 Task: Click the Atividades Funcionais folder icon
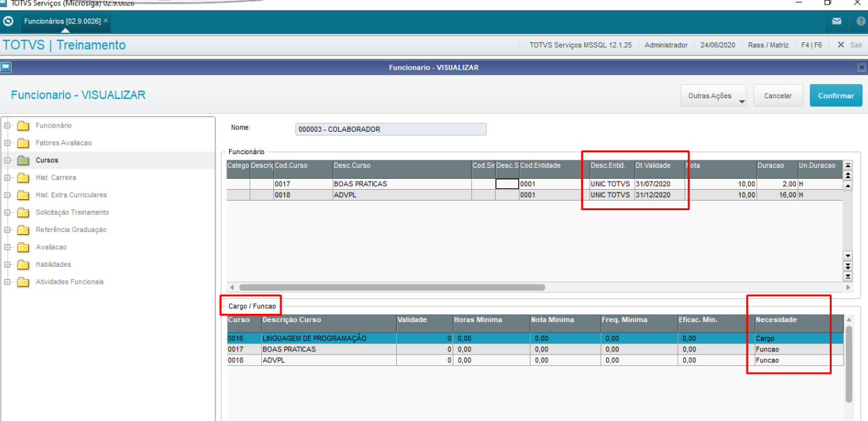pyautogui.click(x=23, y=282)
